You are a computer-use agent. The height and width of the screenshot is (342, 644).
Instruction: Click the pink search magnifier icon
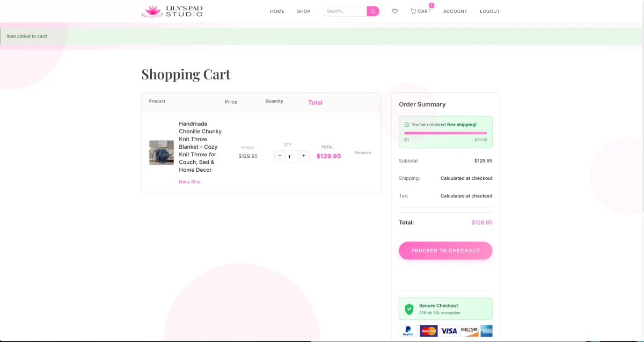tap(372, 11)
